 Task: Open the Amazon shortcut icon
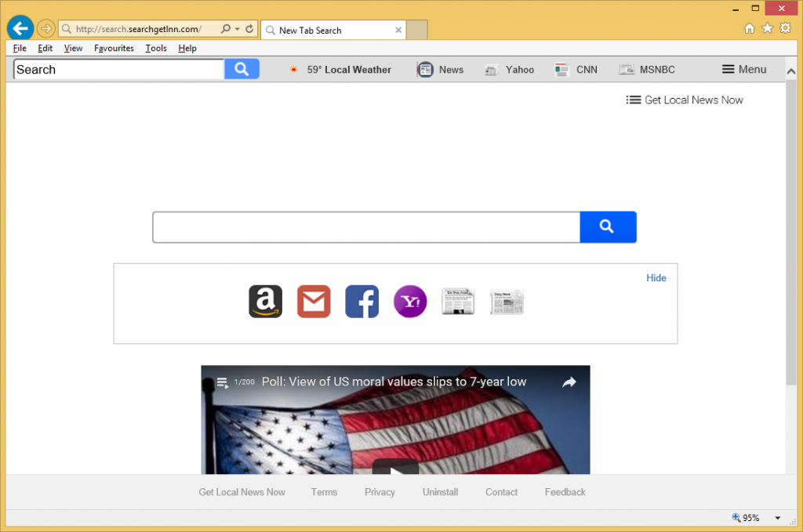(x=265, y=302)
